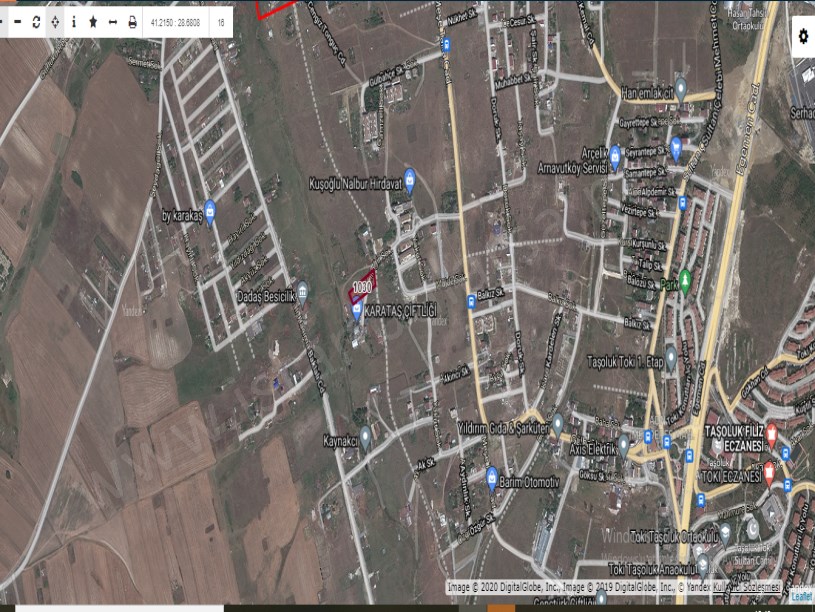Click the KARATAŞ ÇİFTLİĞİ marker
The image size is (815, 612).
[x=357, y=311]
